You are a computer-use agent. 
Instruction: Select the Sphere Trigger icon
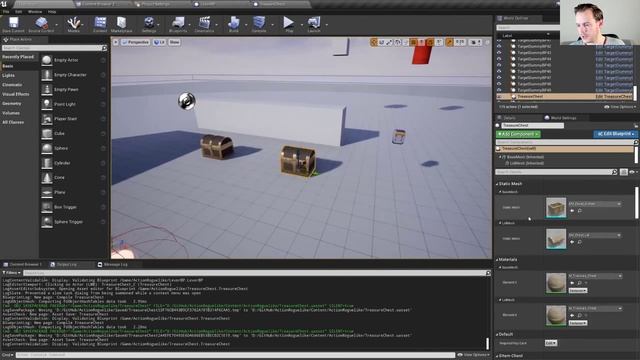[47, 222]
